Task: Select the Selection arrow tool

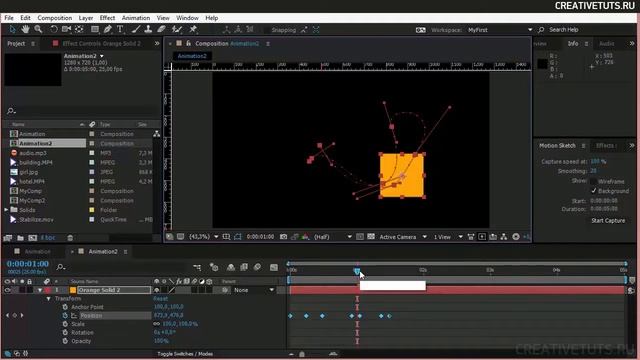Action: pos(12,29)
